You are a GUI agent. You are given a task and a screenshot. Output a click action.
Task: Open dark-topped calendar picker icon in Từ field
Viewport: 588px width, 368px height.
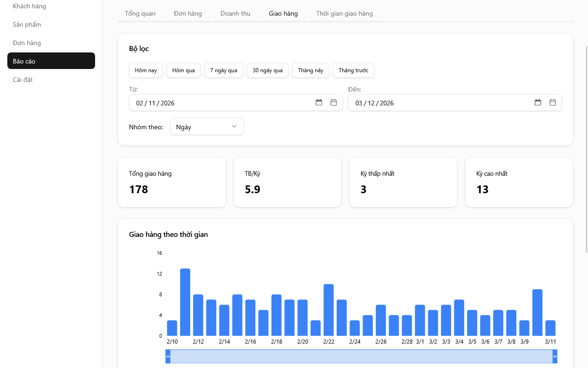(x=319, y=103)
